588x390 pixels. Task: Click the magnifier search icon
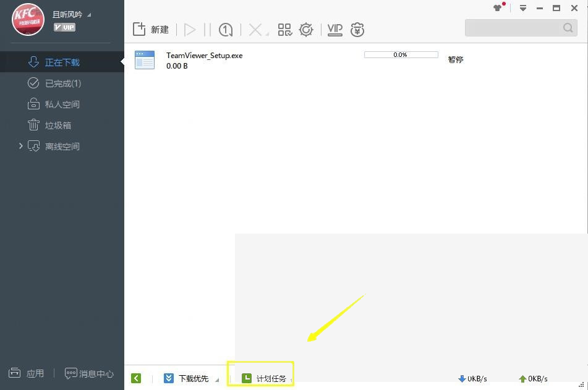(568, 28)
